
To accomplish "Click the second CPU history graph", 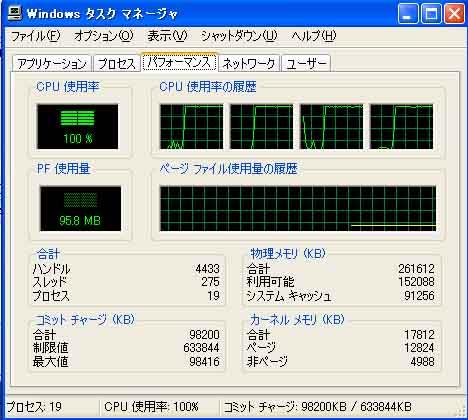I will click(262, 127).
